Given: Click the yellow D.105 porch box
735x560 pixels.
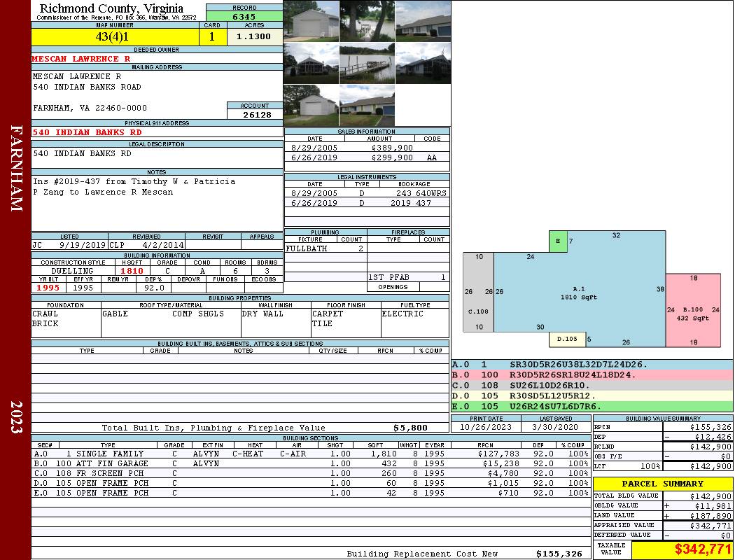Looking at the screenshot, I should [567, 339].
